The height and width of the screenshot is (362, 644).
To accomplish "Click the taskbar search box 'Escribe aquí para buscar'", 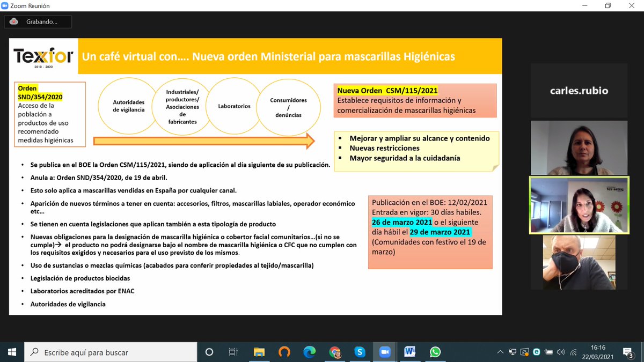I will click(112, 352).
